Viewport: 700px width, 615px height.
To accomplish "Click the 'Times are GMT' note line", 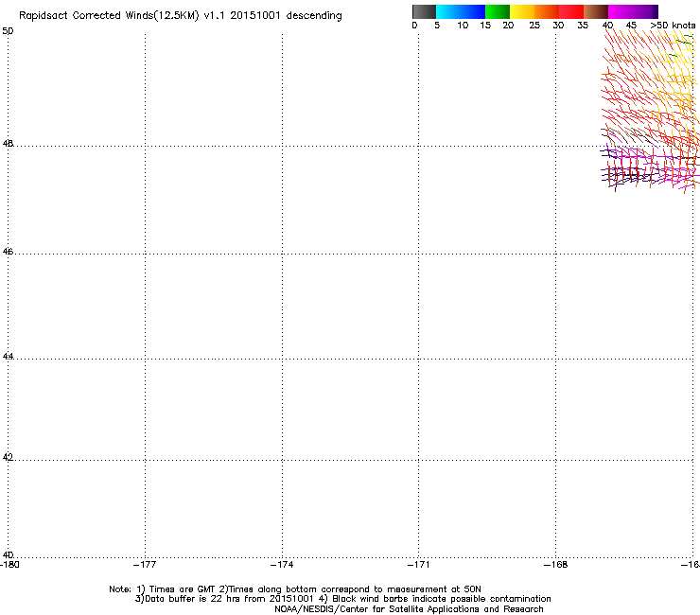I will [295, 589].
